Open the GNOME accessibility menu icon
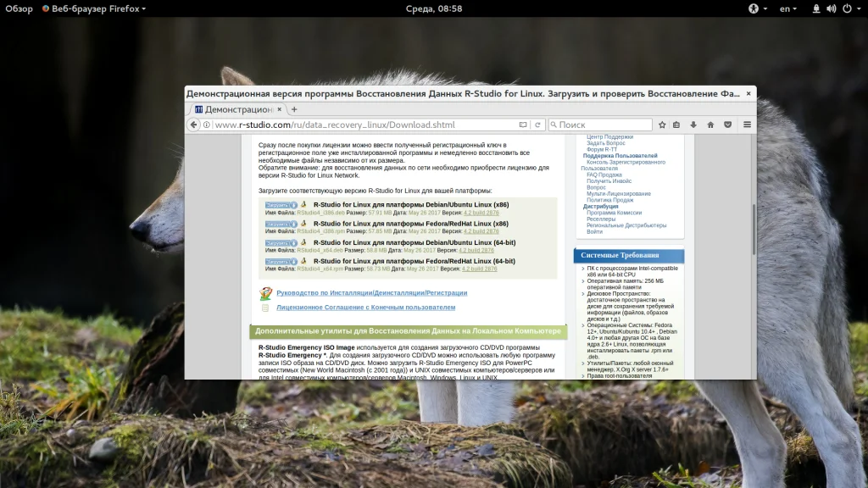This screenshot has width=868, height=488. click(x=757, y=8)
